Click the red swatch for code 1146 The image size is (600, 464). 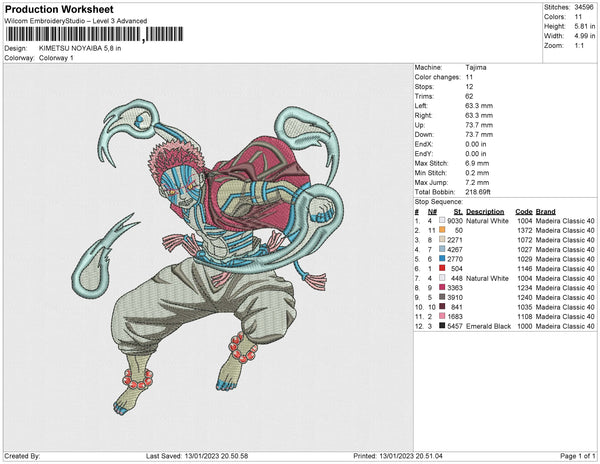pos(442,269)
